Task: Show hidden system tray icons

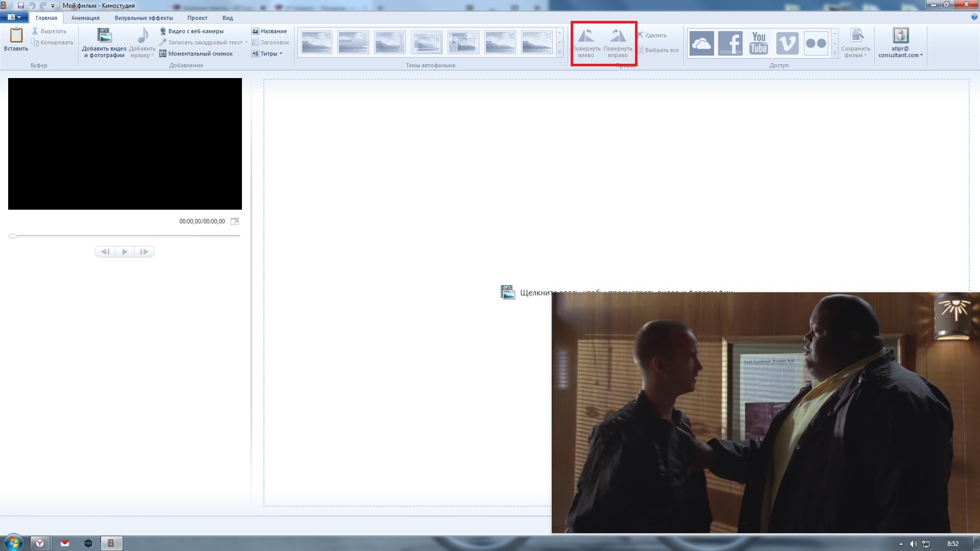Action: 901,544
